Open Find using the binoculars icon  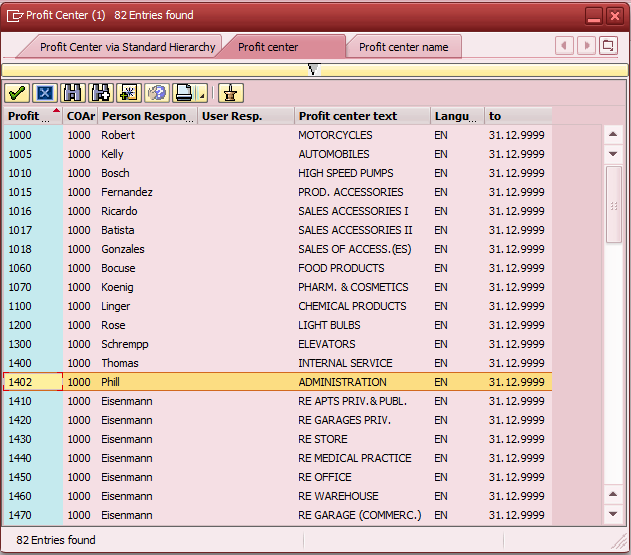(73, 93)
